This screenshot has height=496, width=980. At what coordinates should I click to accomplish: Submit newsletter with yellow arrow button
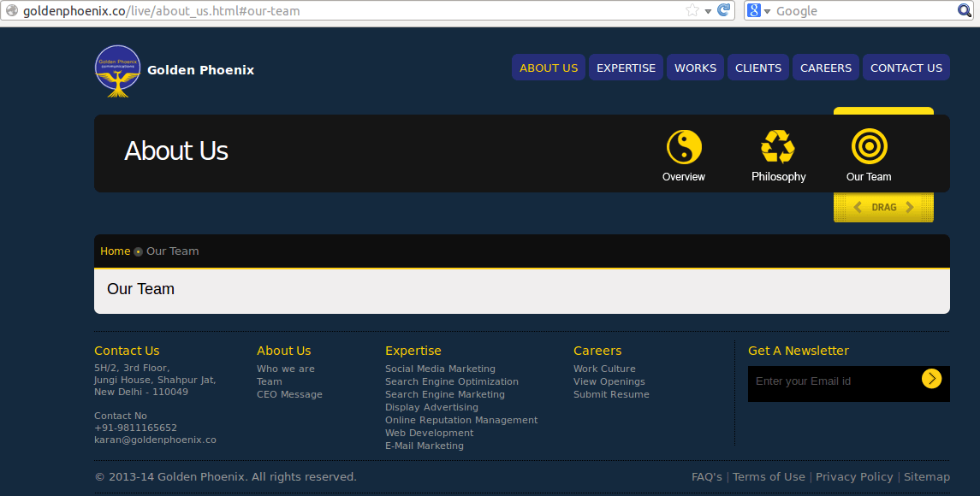click(x=931, y=379)
